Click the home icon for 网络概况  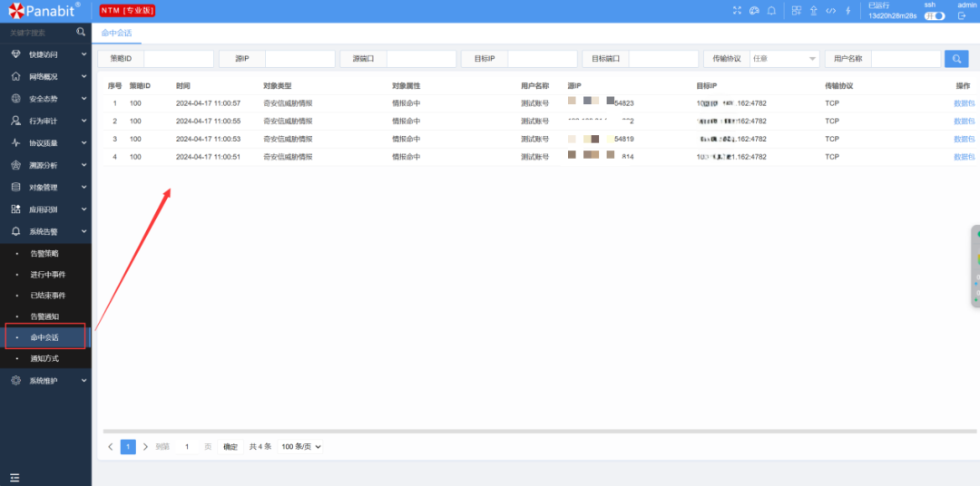pos(16,76)
